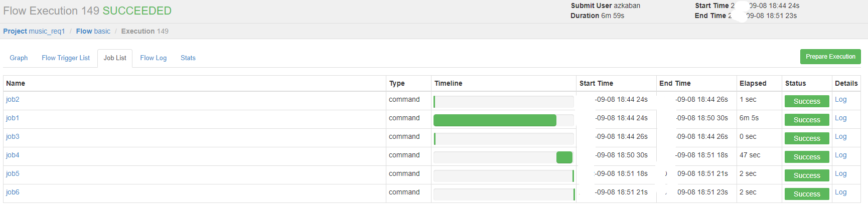Image resolution: width=868 pixels, height=208 pixels.
Task: Click the Prepare Execution button
Action: click(830, 57)
